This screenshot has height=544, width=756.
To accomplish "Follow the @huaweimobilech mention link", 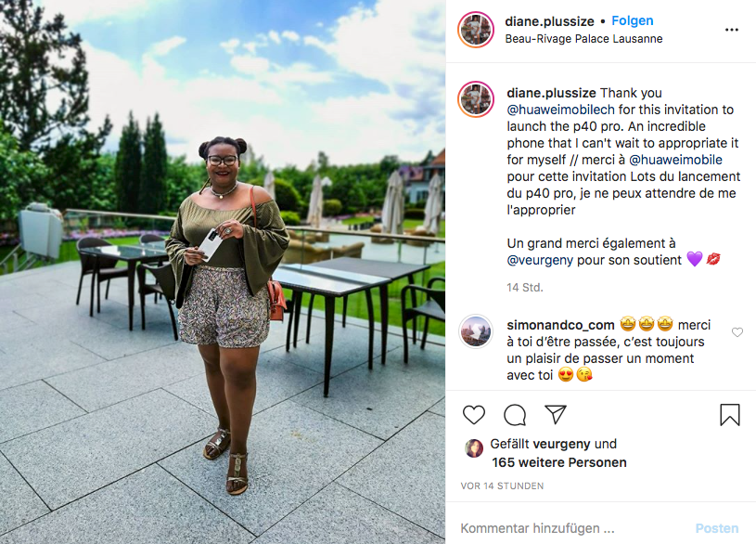I will pos(560,110).
